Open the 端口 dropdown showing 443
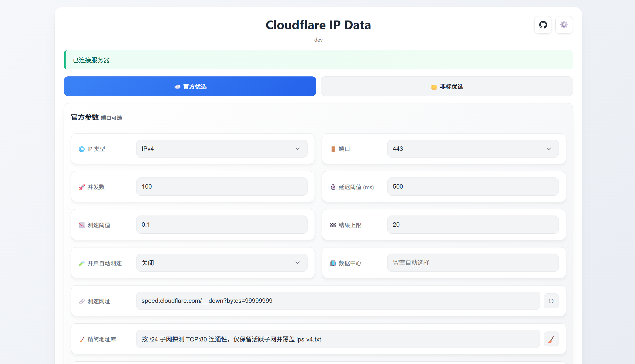The image size is (635, 364). [x=473, y=149]
